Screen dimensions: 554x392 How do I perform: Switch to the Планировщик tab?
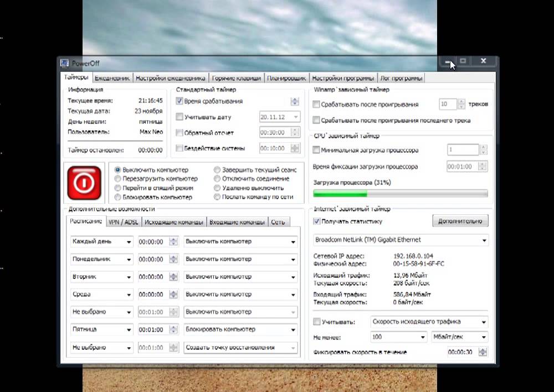[x=286, y=78]
